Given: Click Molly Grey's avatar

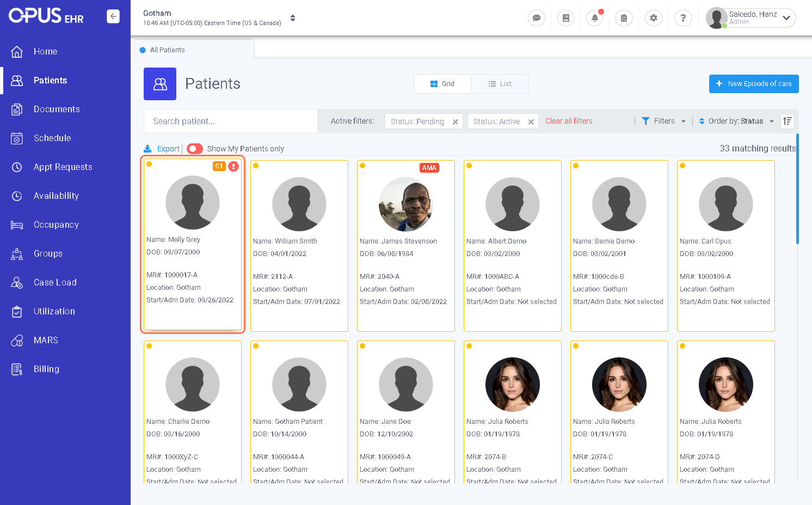Looking at the screenshot, I should 193,203.
